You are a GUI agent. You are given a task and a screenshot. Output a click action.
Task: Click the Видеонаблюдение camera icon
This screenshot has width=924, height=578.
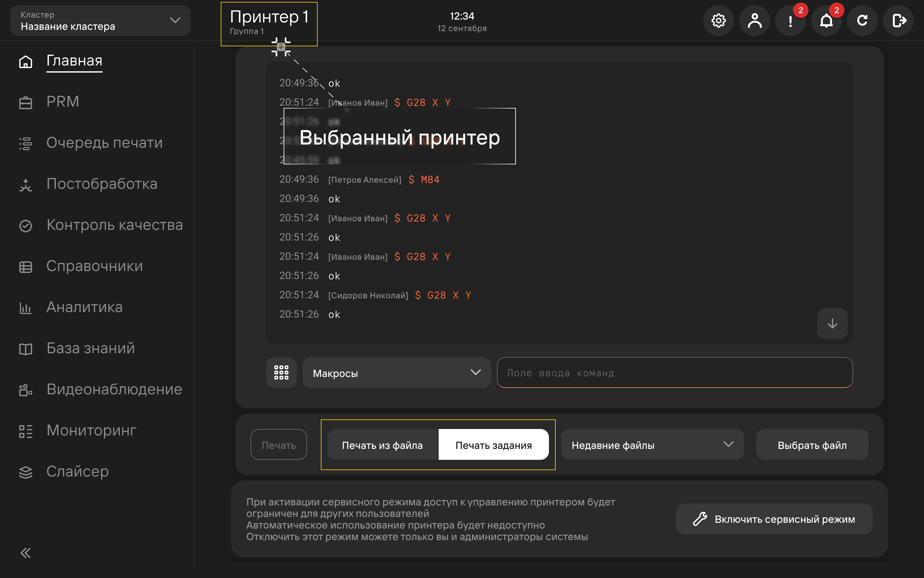26,390
